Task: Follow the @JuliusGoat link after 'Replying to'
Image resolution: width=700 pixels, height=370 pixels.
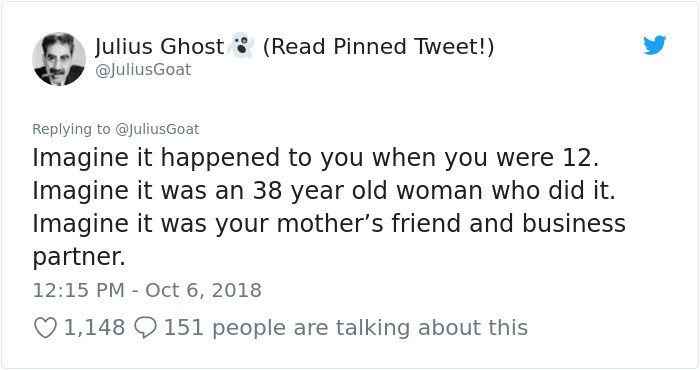Action: [157, 129]
